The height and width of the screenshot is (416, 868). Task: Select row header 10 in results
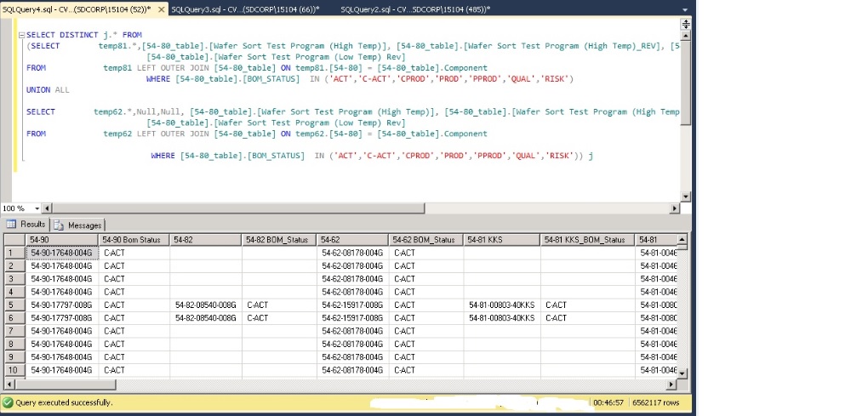pos(15,370)
